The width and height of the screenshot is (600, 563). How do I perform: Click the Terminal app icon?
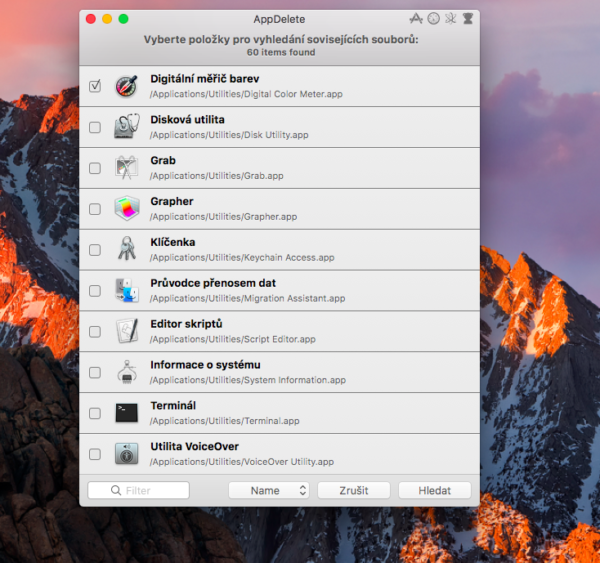pyautogui.click(x=126, y=412)
